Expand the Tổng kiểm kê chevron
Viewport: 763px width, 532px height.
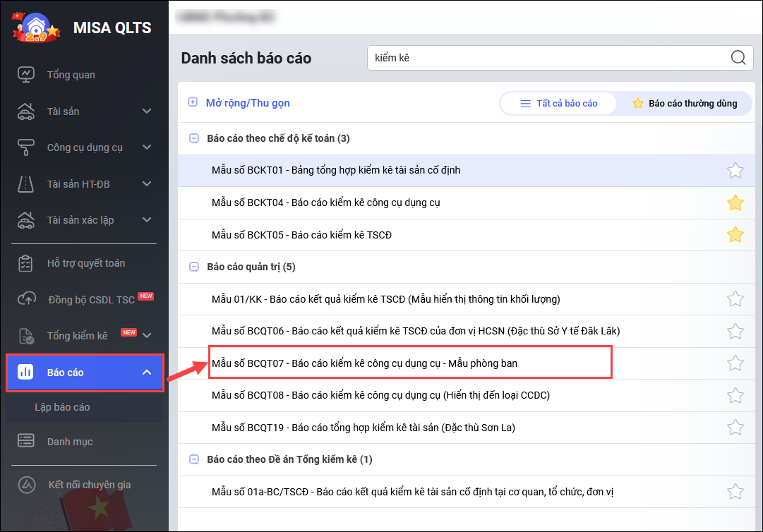pos(147,336)
